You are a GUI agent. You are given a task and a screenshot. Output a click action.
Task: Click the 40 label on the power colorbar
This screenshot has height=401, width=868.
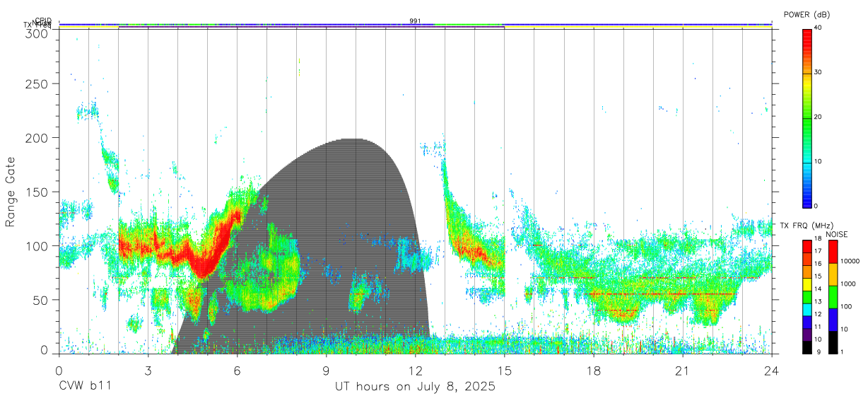(x=819, y=28)
